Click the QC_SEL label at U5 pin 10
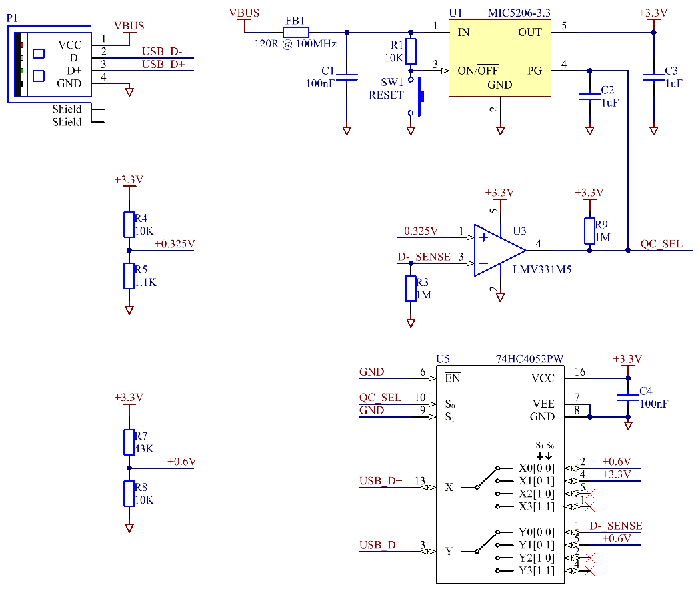700x589 pixels. pos(381,398)
